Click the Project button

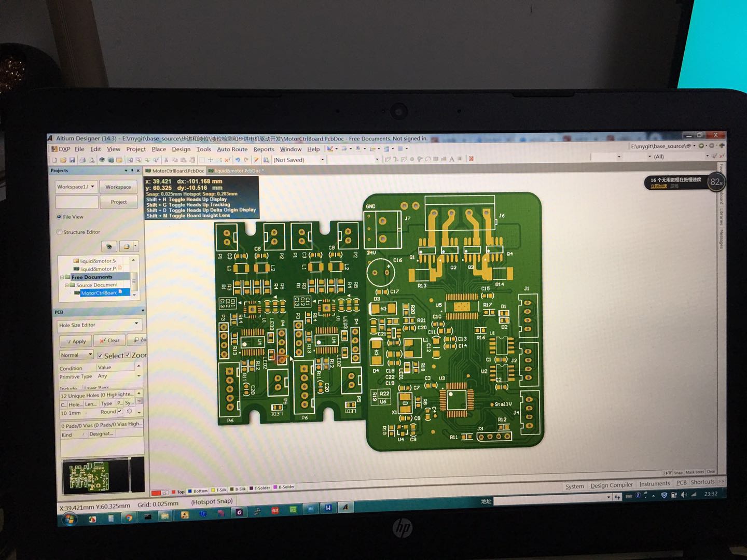click(x=118, y=202)
